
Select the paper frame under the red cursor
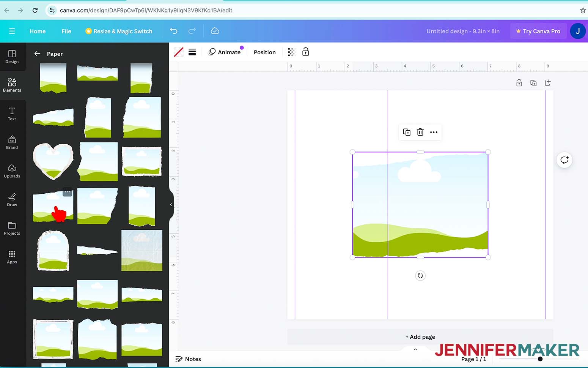click(53, 206)
